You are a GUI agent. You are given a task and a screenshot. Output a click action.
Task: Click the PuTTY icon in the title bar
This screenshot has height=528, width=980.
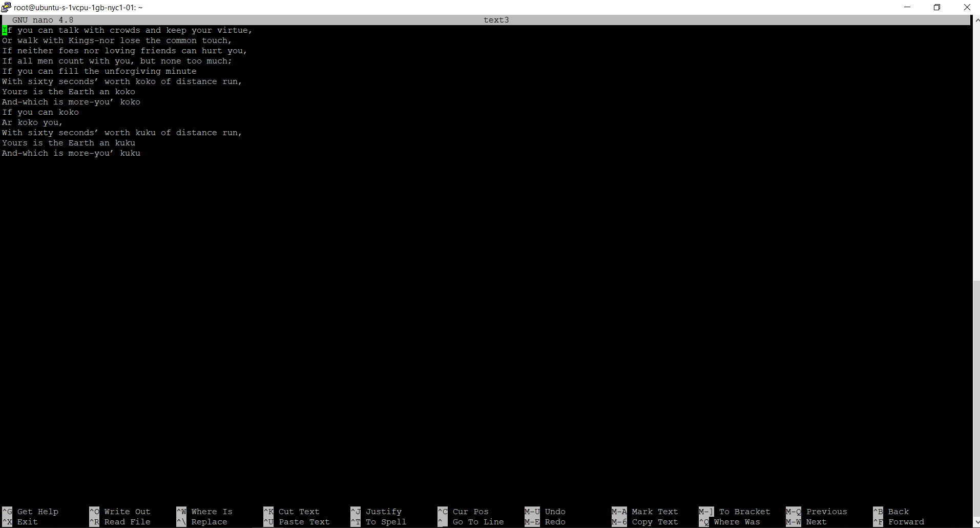tap(6, 7)
